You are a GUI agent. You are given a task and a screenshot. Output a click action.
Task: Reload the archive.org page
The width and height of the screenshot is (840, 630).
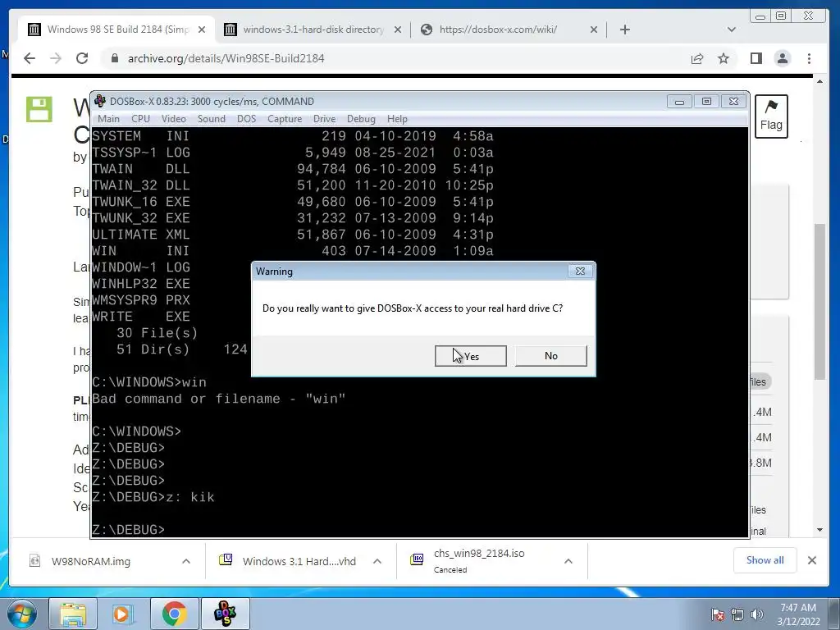pos(82,58)
